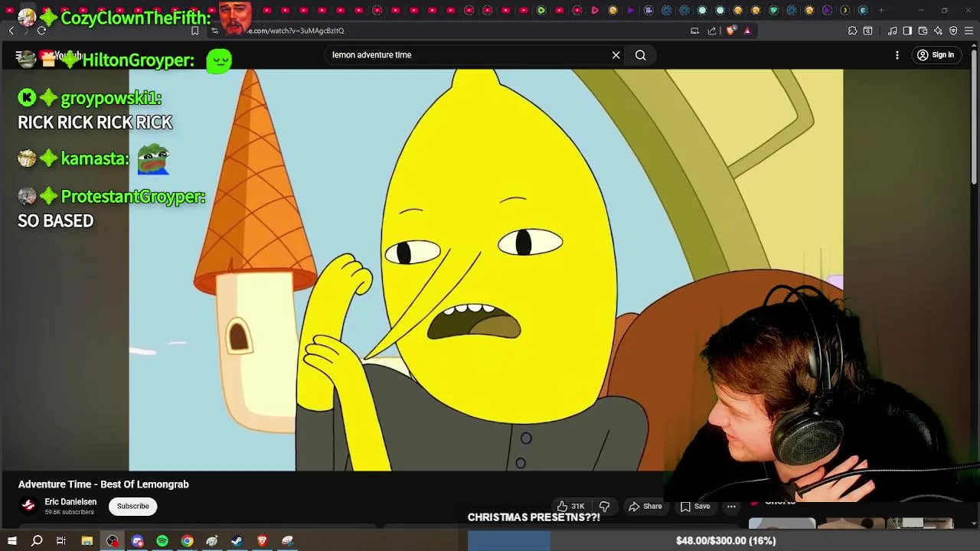Open more actions ellipsis under video
The image size is (980, 551).
pyautogui.click(x=731, y=506)
